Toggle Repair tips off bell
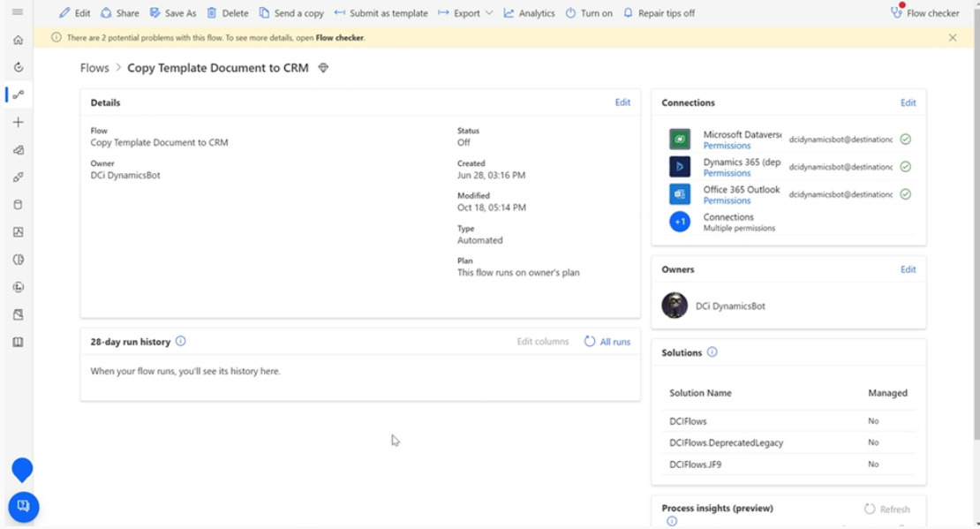Viewport: 980px width, 529px height. tap(659, 13)
